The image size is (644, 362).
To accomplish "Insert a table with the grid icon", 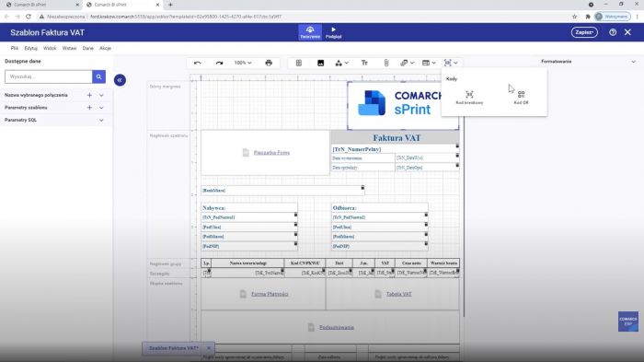I will 299,63.
